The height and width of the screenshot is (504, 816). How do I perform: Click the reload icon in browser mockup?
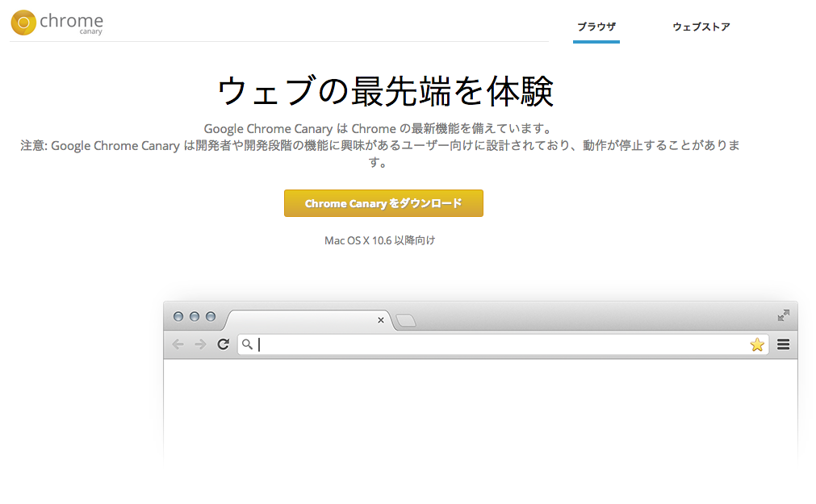(224, 344)
